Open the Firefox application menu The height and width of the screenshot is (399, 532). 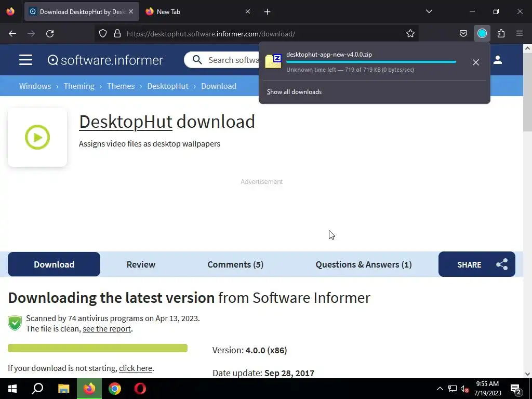pos(520,34)
